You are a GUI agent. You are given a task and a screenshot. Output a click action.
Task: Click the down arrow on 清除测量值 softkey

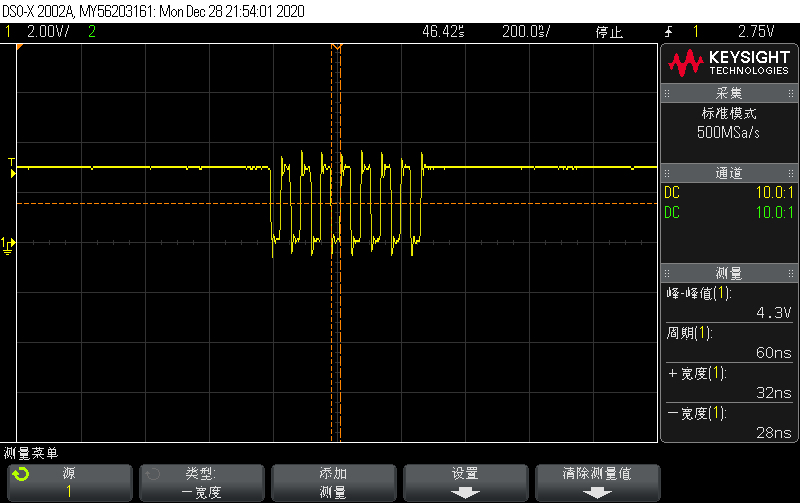(597, 493)
